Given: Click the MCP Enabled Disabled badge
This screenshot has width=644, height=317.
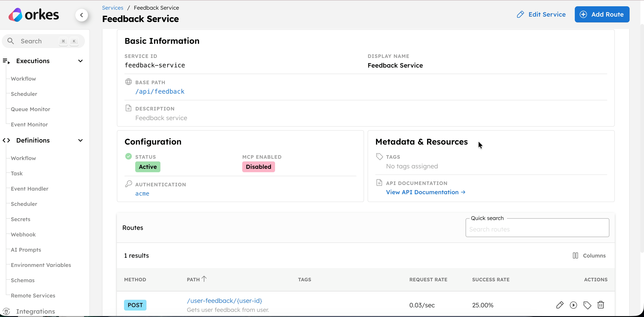Looking at the screenshot, I should 258,167.
